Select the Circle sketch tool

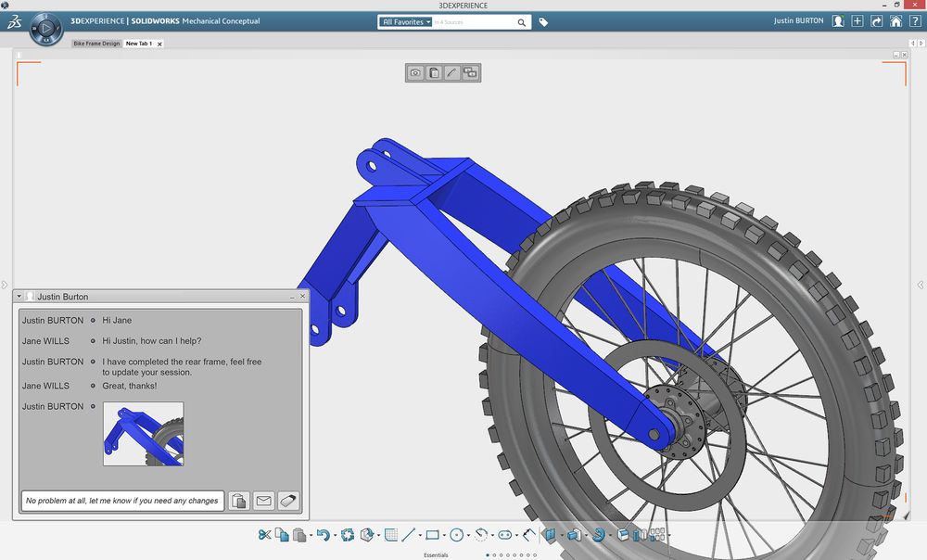click(x=456, y=535)
